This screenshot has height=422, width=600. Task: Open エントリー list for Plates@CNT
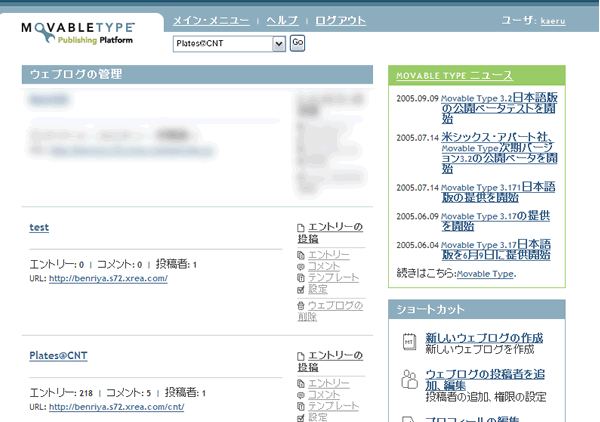pos(329,383)
